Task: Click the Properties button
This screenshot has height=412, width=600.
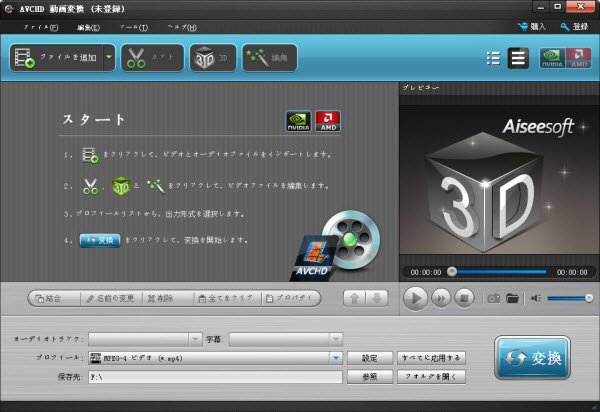Action: pos(291,298)
